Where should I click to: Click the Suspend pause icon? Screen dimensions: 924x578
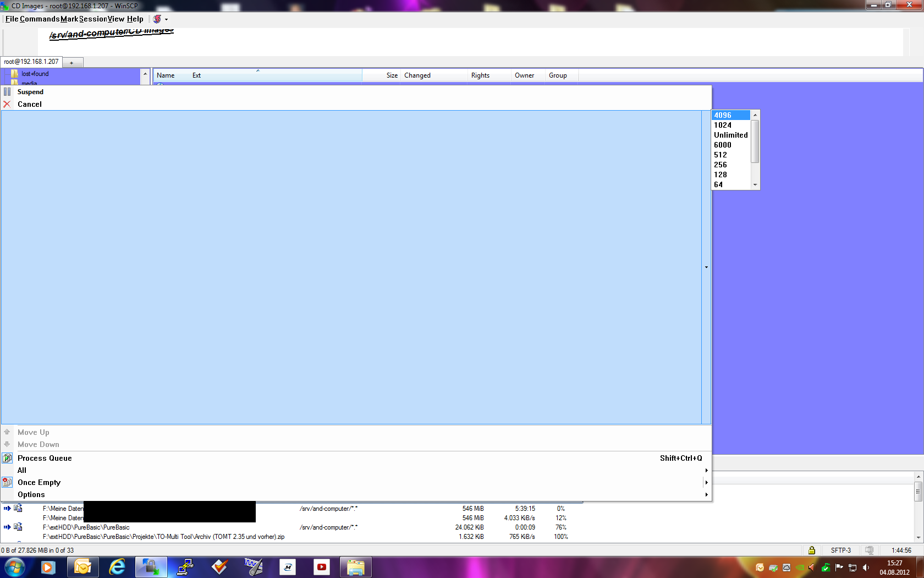tap(7, 92)
